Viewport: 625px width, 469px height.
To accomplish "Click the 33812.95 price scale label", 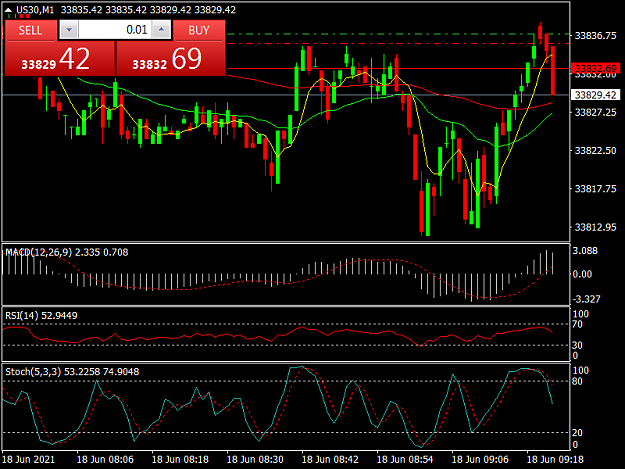I will 596,227.
